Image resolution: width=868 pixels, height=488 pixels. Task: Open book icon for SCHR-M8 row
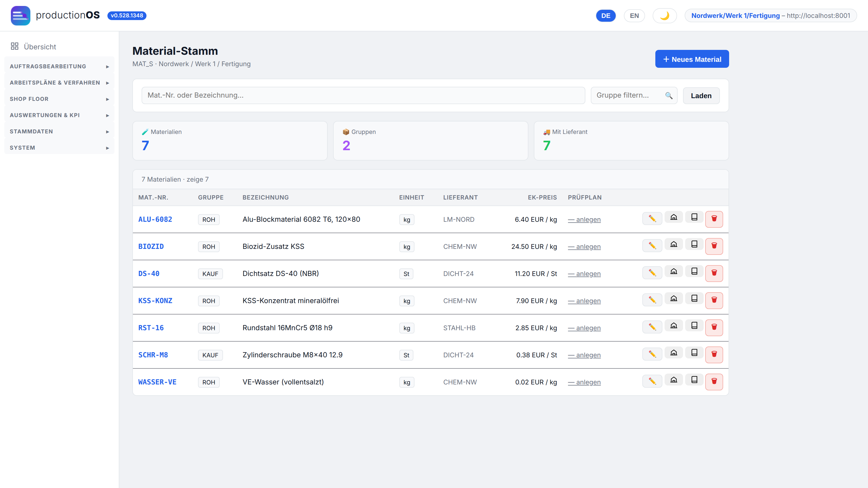(694, 353)
